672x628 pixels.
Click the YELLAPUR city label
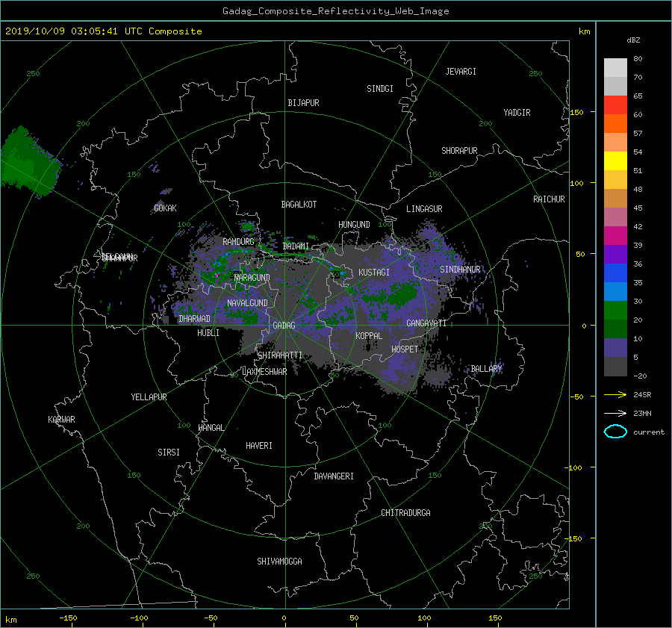149,397
